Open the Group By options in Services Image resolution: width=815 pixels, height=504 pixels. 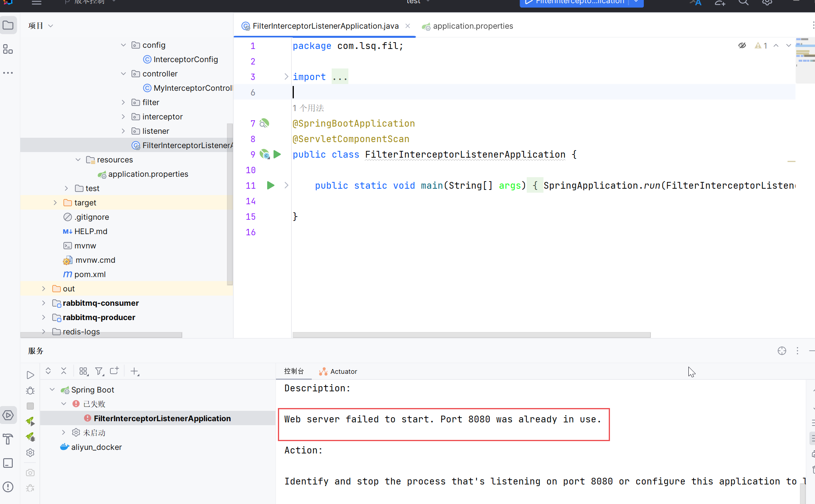pos(84,371)
